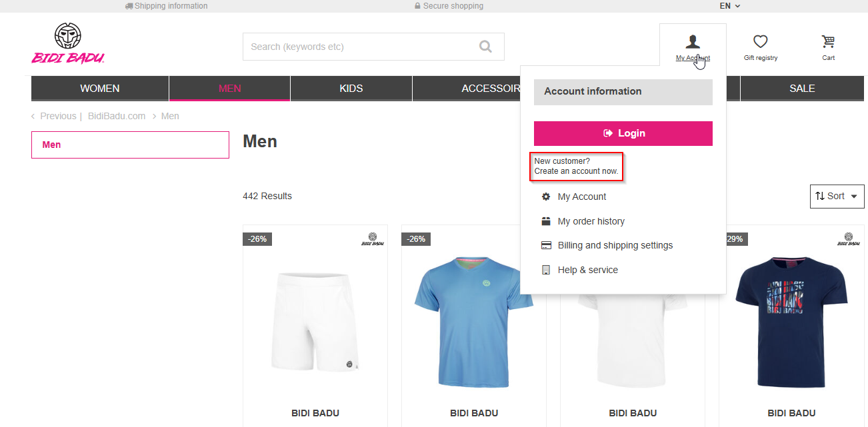
Task: Click the Account information header
Action: pos(623,92)
